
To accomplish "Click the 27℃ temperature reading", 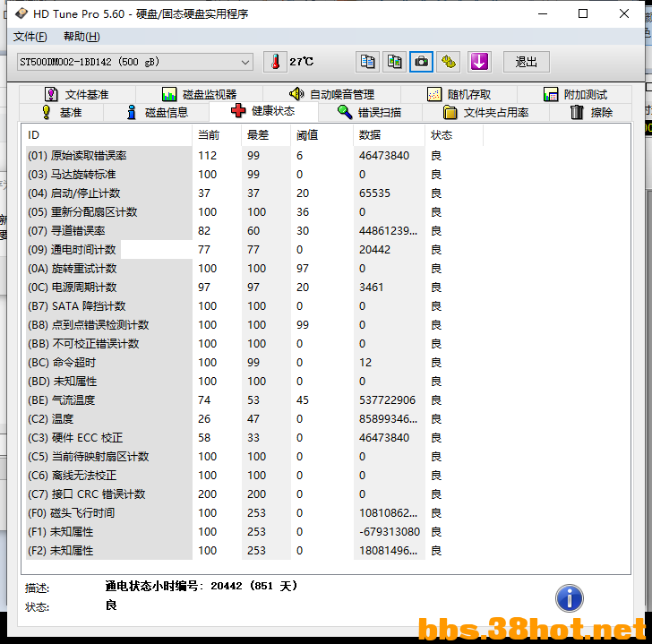I will pyautogui.click(x=302, y=62).
